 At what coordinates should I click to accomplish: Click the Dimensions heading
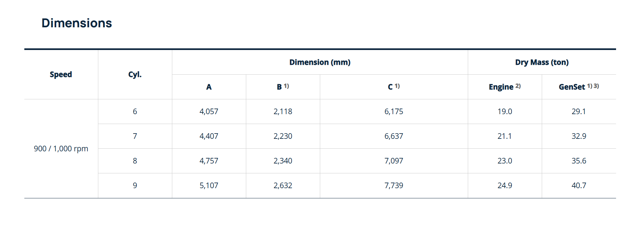tap(77, 23)
